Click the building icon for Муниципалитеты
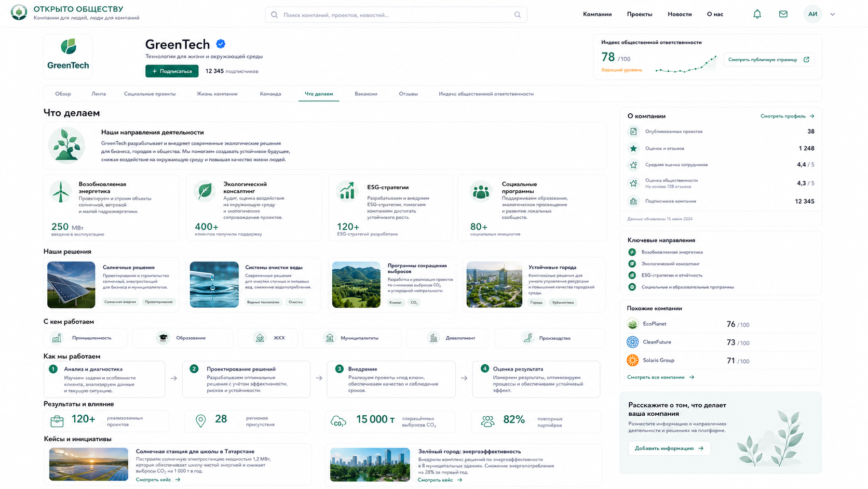The width and height of the screenshot is (868, 489). [x=330, y=338]
